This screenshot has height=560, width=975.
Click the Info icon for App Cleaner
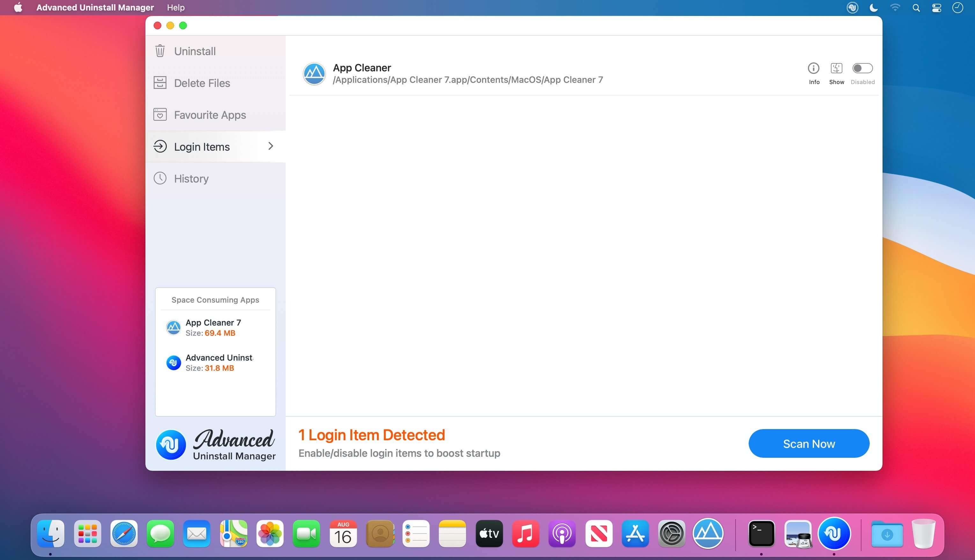pyautogui.click(x=813, y=68)
